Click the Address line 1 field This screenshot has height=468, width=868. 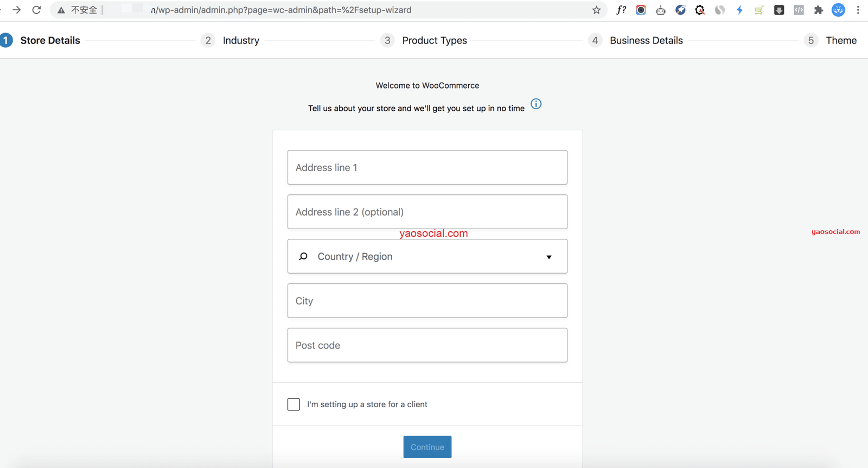pyautogui.click(x=427, y=167)
